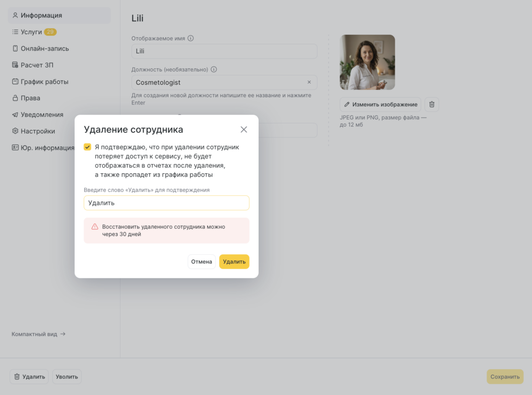Click the График работы calendar icon
Screen dimensions: 532x395
click(x=16, y=82)
